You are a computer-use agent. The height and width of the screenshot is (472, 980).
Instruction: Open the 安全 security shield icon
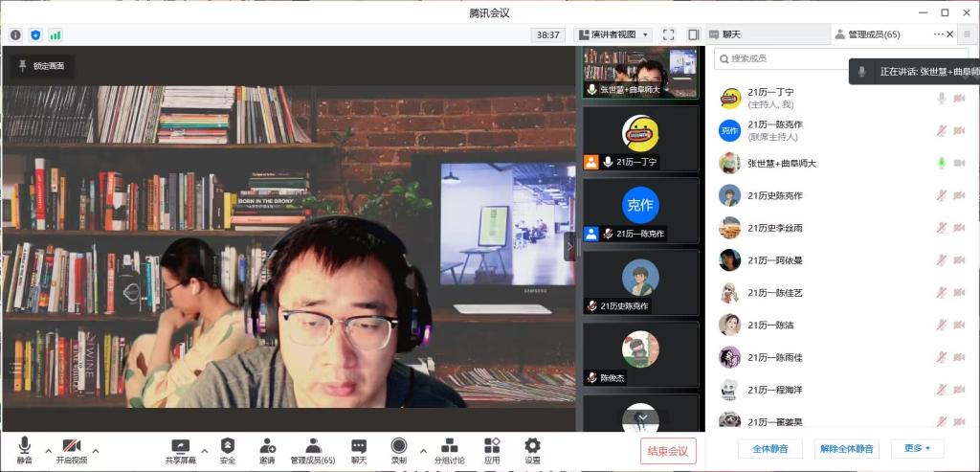(x=228, y=450)
